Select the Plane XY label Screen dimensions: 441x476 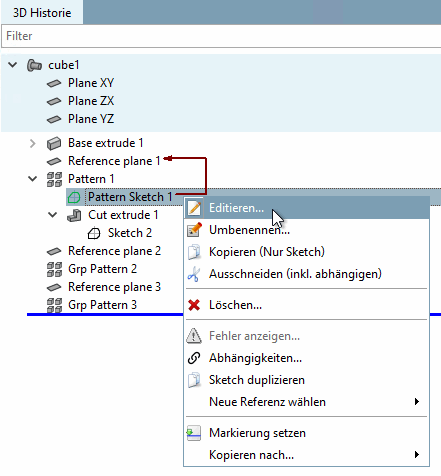91,83
